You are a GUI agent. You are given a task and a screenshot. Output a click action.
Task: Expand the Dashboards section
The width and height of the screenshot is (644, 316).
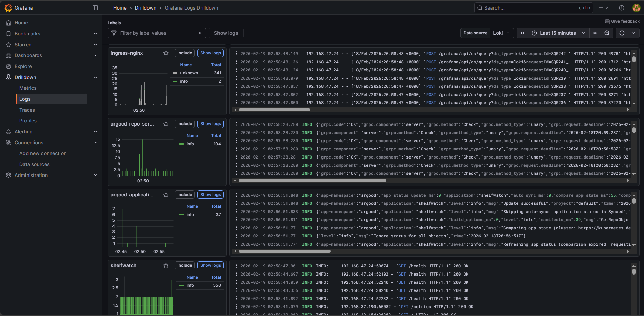click(x=95, y=55)
